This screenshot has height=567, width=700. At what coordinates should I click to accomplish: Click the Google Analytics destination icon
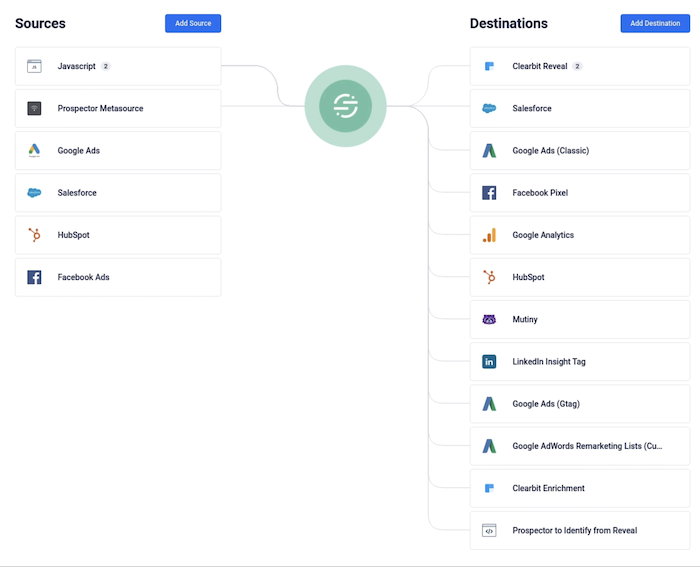tap(489, 235)
